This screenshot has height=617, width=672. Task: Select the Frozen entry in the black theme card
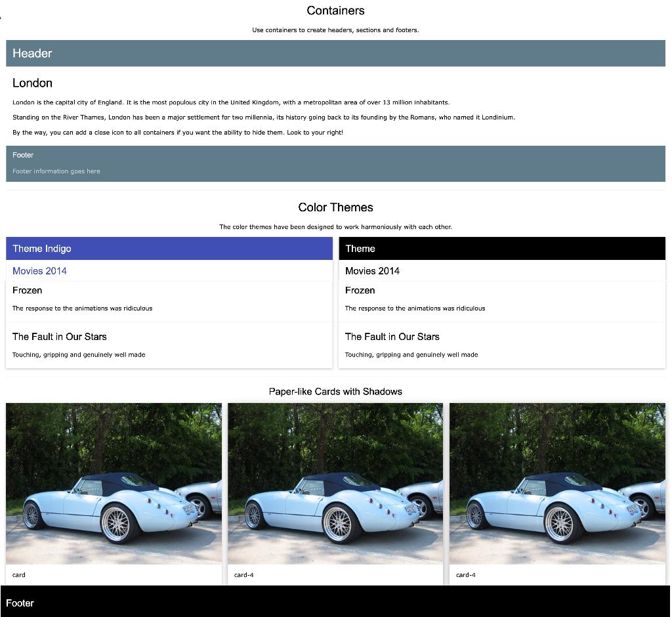(360, 290)
